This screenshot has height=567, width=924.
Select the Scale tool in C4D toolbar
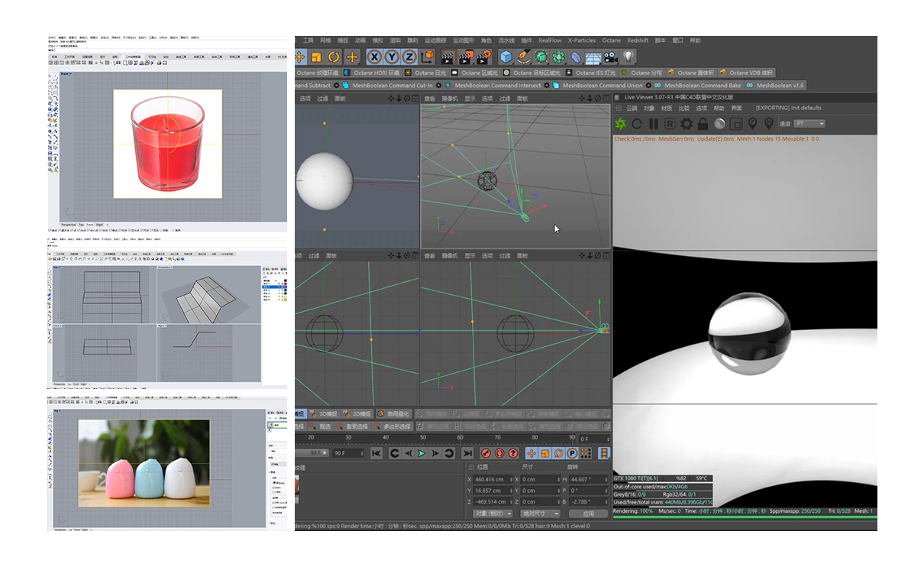click(x=316, y=57)
